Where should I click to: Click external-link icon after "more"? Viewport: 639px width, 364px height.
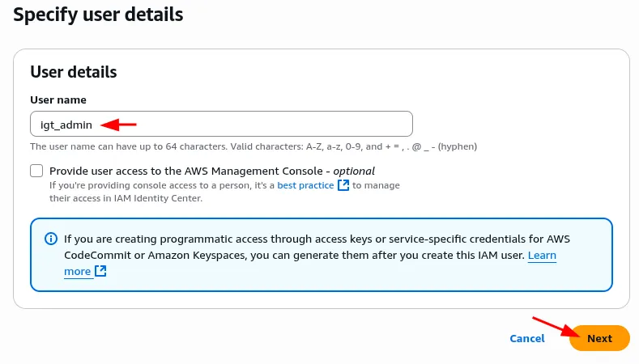(x=100, y=272)
